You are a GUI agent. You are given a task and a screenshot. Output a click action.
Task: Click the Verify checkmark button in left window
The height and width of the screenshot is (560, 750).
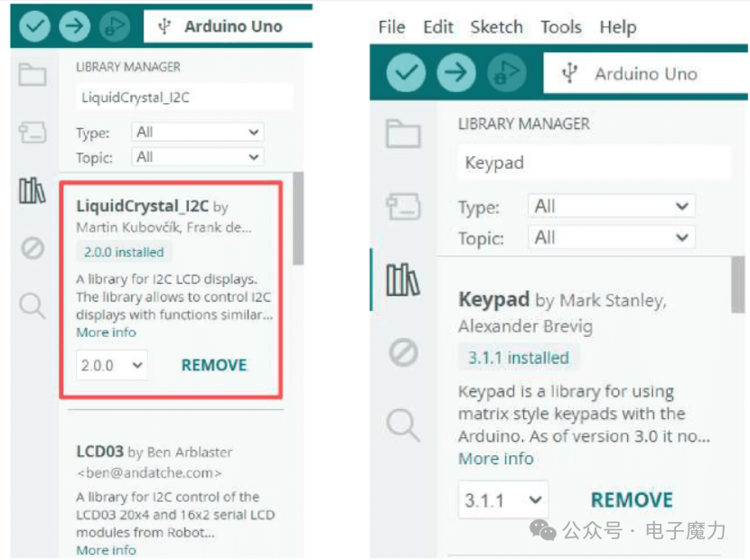[x=34, y=26]
